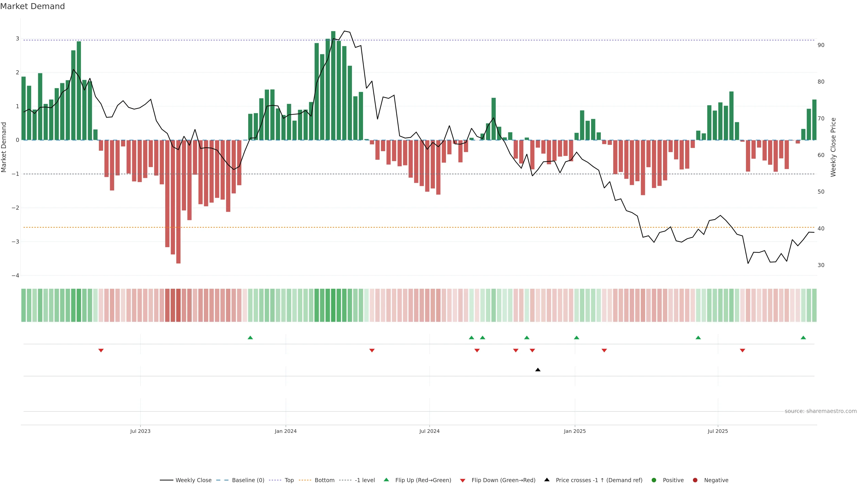Screen dimensions: 868x488
Task: Open the source: sharemaestro.com text
Action: (821, 411)
